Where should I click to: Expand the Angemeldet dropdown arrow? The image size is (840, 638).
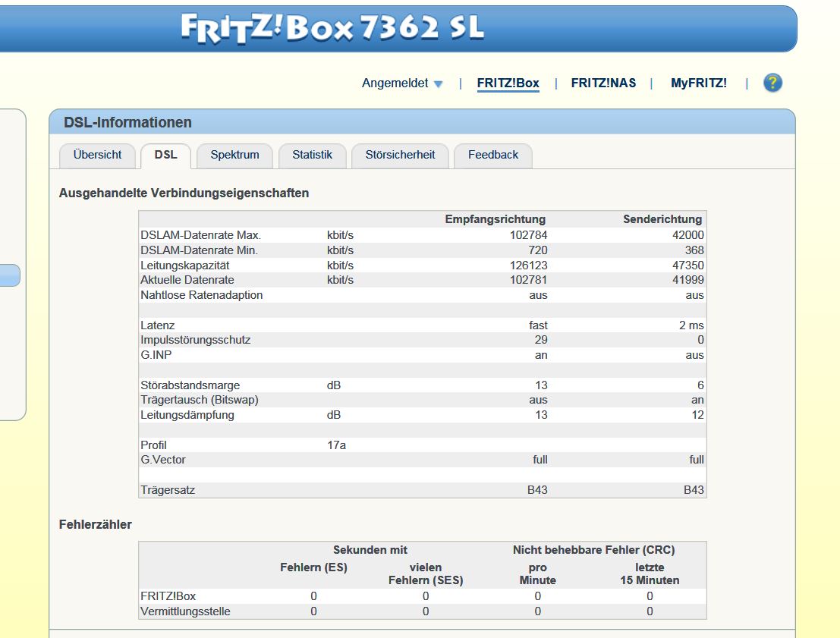[439, 84]
